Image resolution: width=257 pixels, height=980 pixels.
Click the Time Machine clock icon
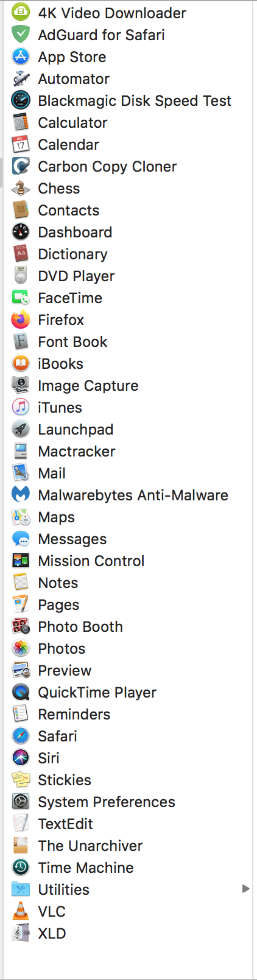21,867
